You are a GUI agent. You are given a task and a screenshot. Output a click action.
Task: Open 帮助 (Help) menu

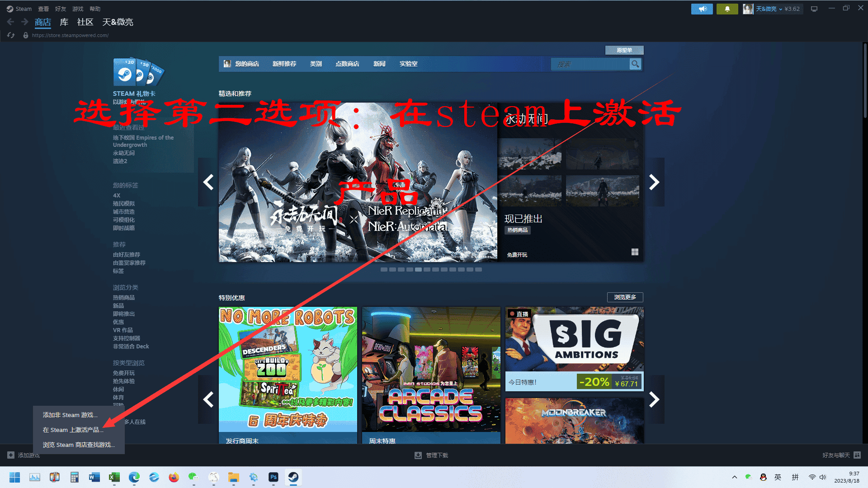click(95, 9)
